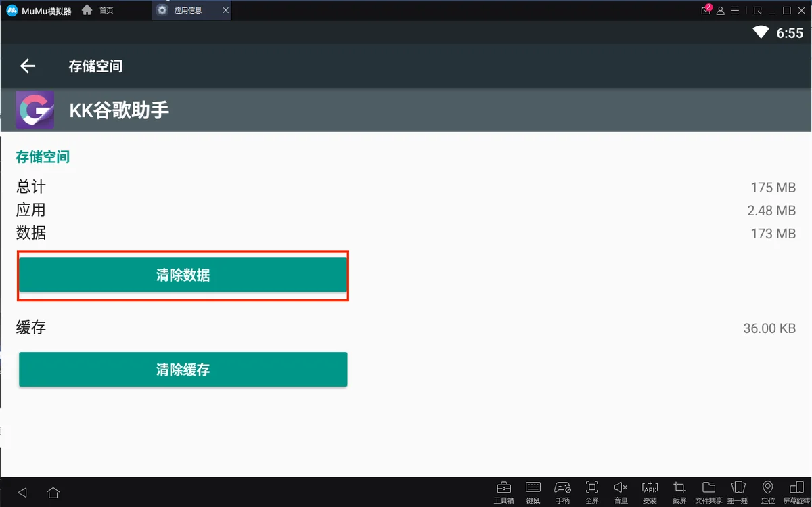Open the 音量 volume control

pos(621,491)
